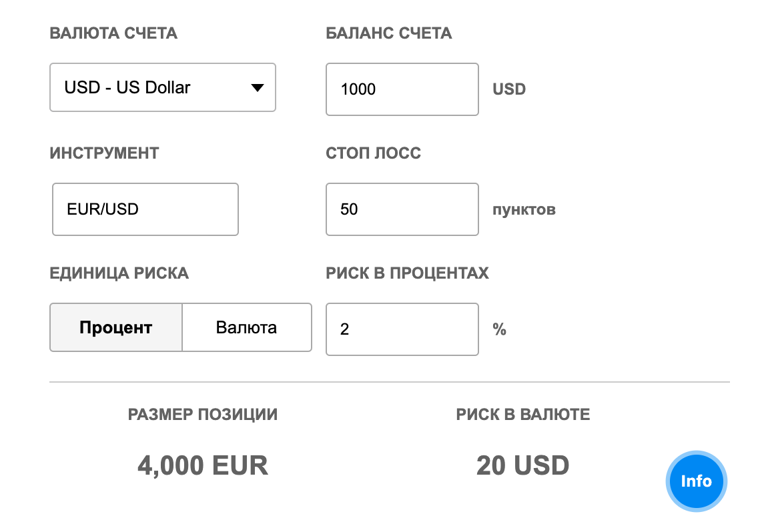
Task: Click the БАЛАНС СЧЕТА heading
Action: coord(389,33)
